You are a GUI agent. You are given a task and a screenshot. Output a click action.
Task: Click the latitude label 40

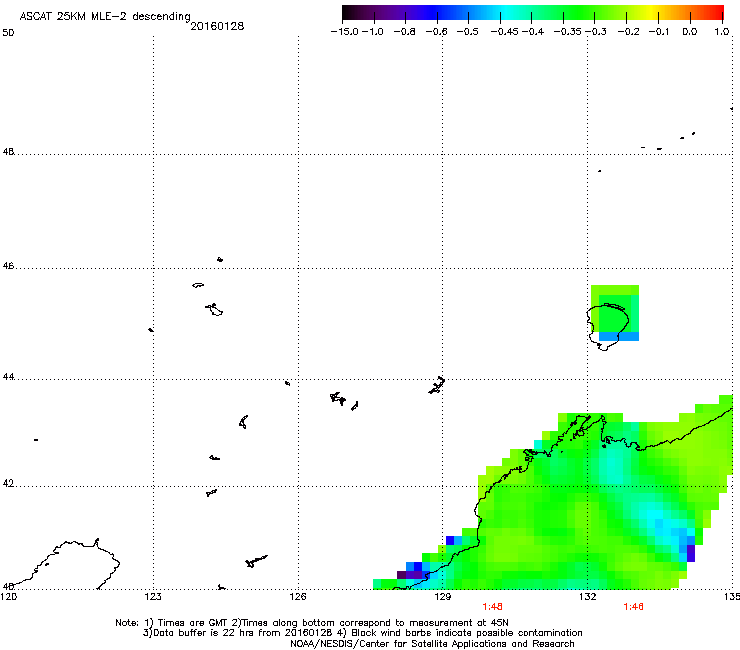tap(8, 586)
